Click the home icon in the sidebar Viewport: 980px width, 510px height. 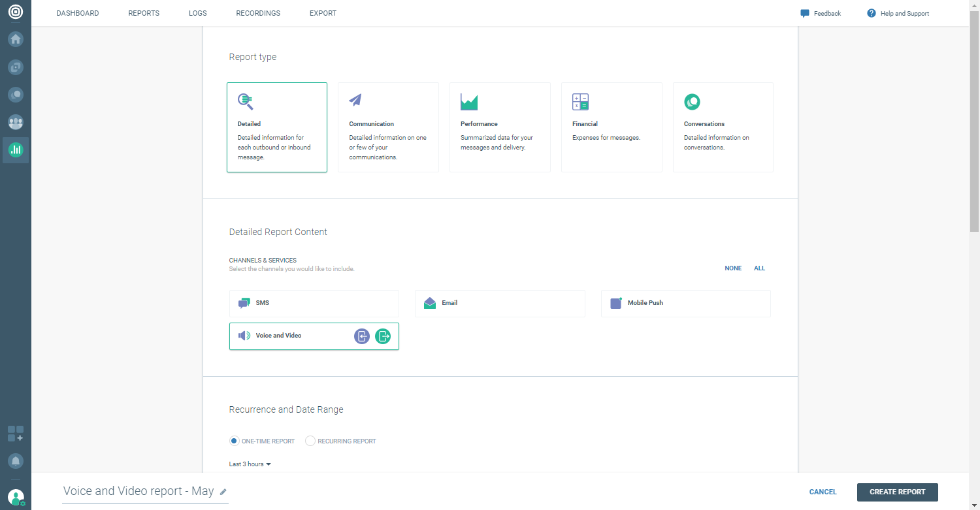pyautogui.click(x=16, y=39)
